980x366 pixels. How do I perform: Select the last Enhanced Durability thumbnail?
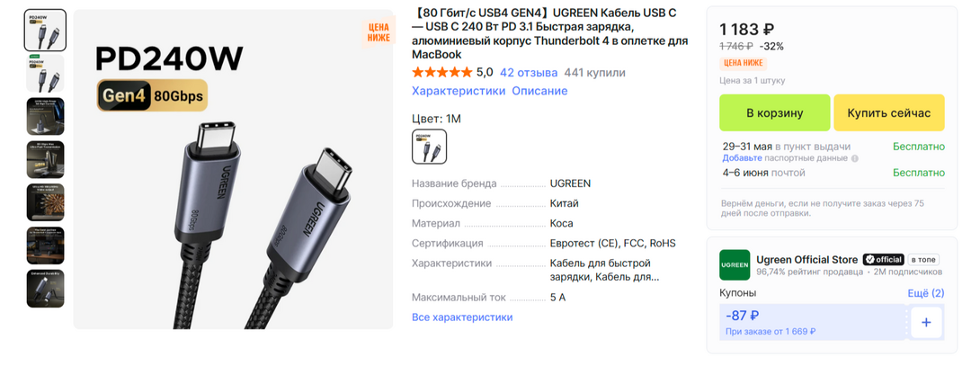(x=45, y=289)
